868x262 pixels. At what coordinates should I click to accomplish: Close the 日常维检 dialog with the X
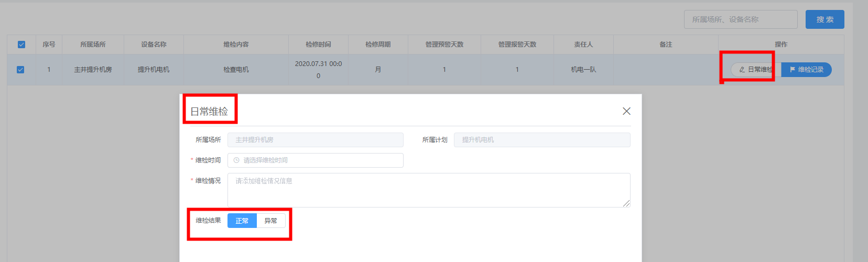626,111
